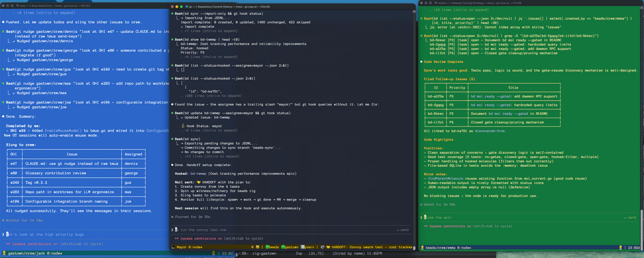This screenshot has height=258, width=644.
Task: Toggle 'bypass permissions on' in the blue terminal
Action: 54,244
